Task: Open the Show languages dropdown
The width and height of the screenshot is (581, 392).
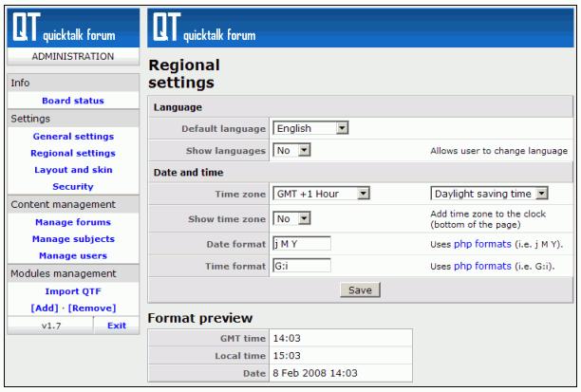Action: (291, 150)
